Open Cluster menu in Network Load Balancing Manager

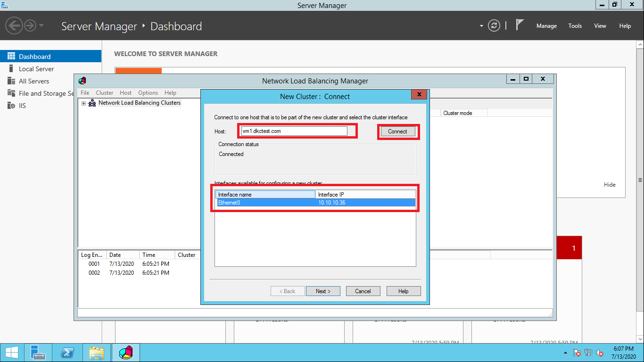pyautogui.click(x=105, y=93)
